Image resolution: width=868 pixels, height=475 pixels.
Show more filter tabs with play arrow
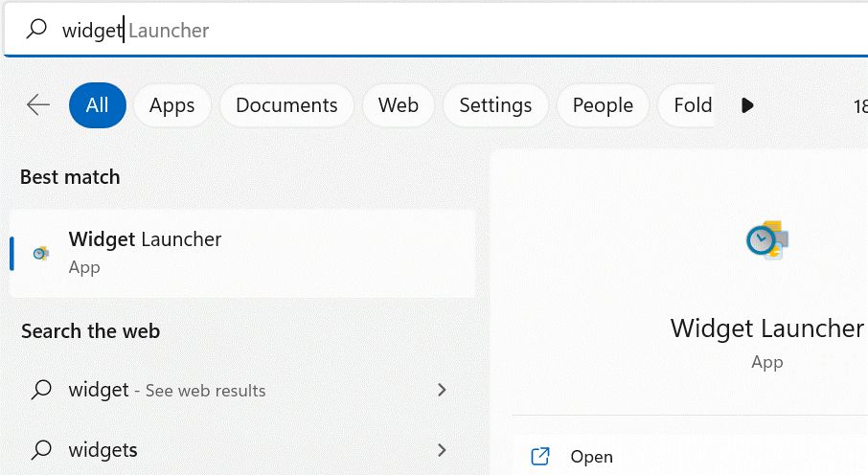pos(747,105)
